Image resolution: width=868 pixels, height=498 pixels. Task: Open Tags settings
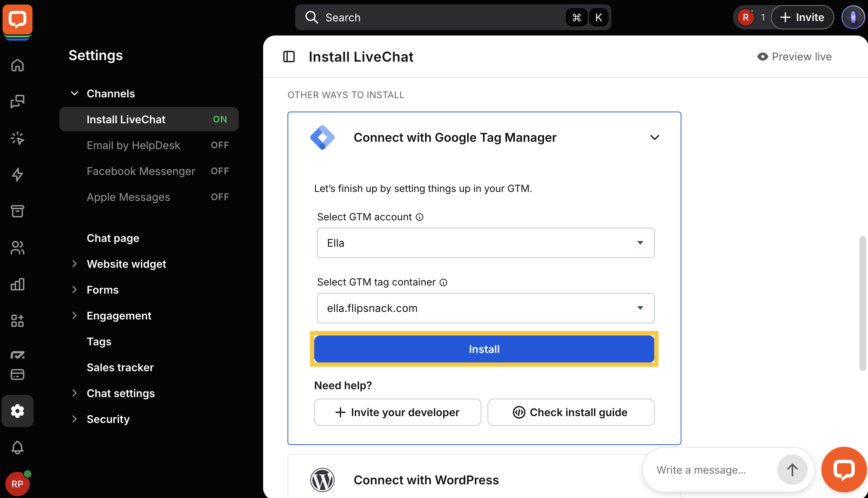point(99,341)
